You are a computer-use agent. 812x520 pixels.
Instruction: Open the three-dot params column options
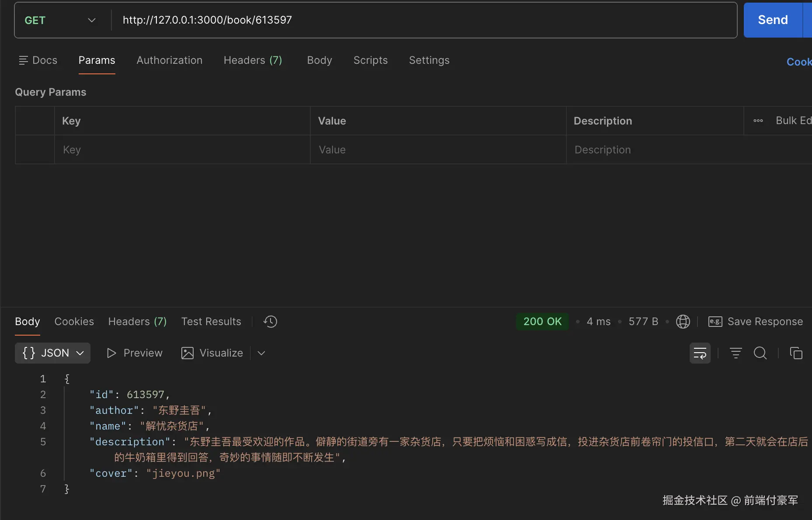[758, 121]
